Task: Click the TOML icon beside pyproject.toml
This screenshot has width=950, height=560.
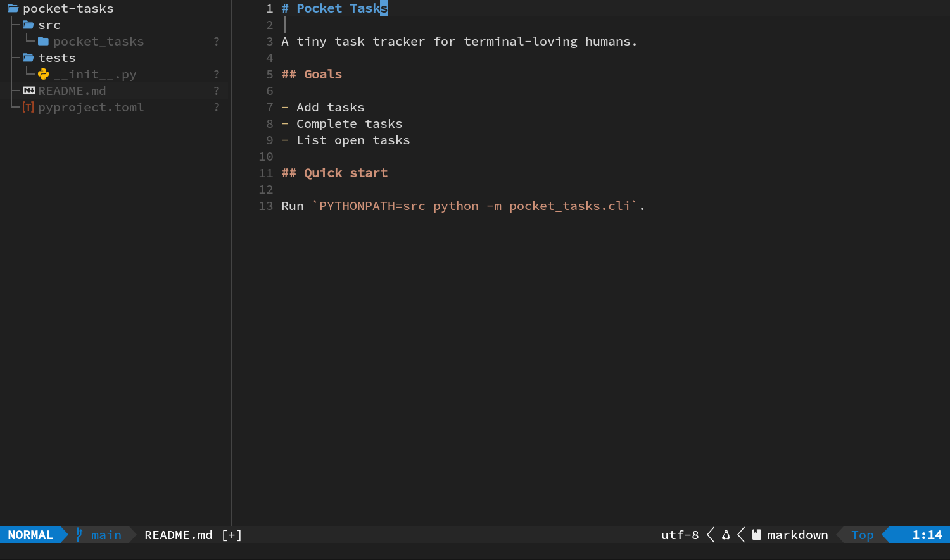Action: [28, 107]
